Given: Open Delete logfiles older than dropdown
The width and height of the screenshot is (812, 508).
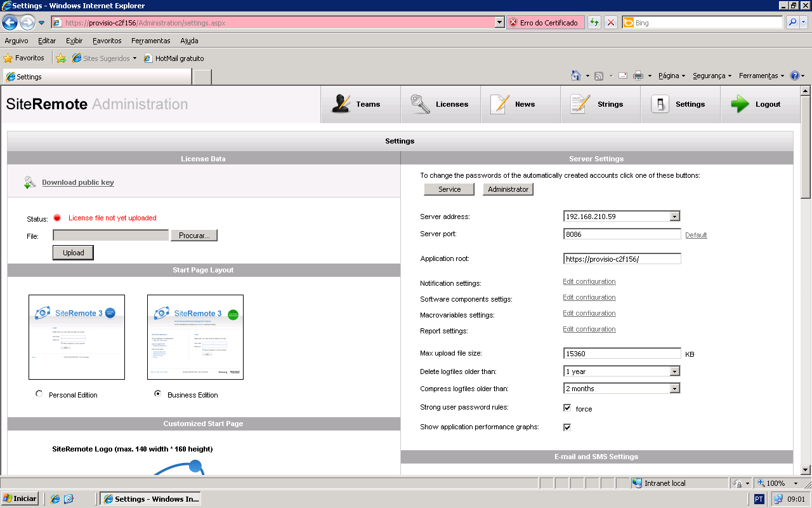Looking at the screenshot, I should point(674,371).
